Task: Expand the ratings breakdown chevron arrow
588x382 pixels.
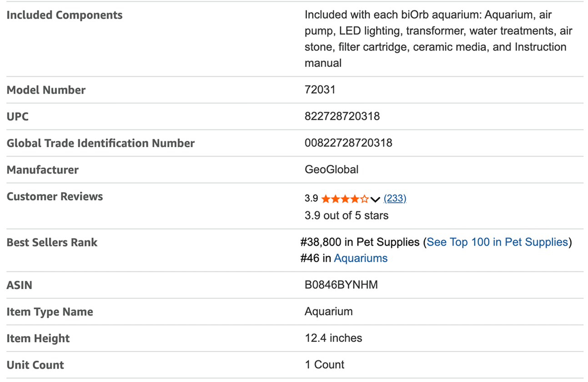Action: [x=375, y=199]
